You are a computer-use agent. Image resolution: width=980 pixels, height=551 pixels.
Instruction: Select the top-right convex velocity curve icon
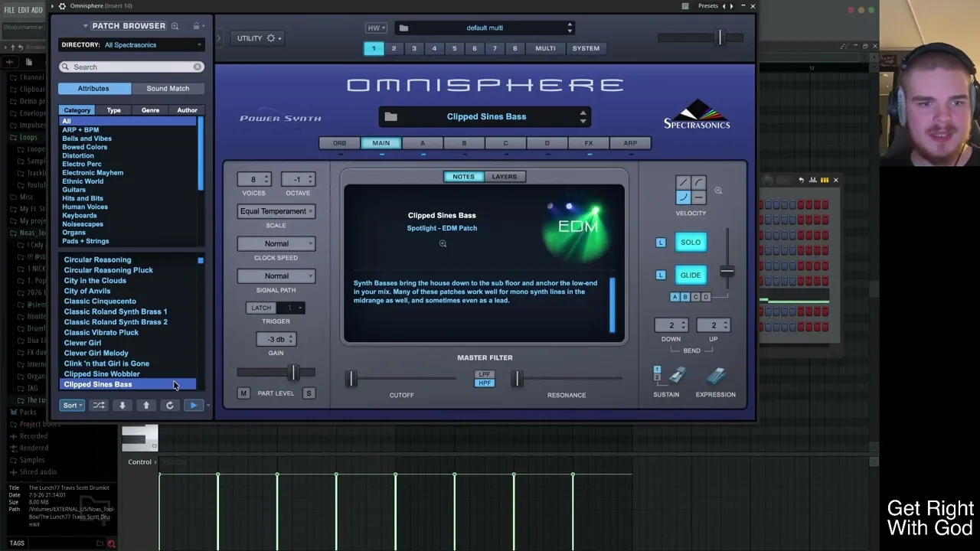coord(698,182)
